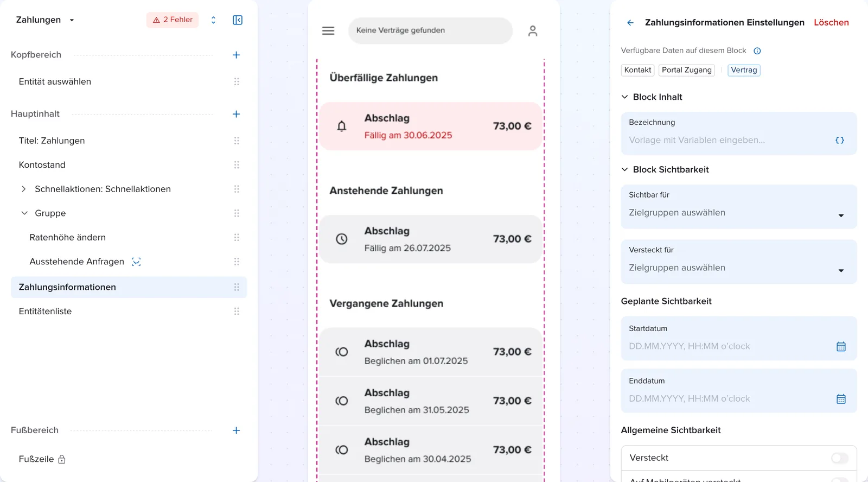Image resolution: width=868 pixels, height=482 pixels.
Task: Go back with the left arrow
Action: [630, 23]
